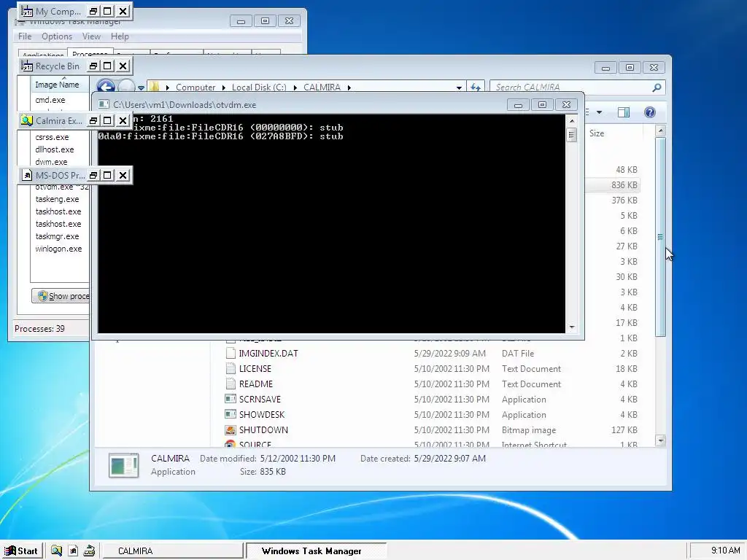Open File menu in Task Manager
The height and width of the screenshot is (560, 747).
(25, 36)
